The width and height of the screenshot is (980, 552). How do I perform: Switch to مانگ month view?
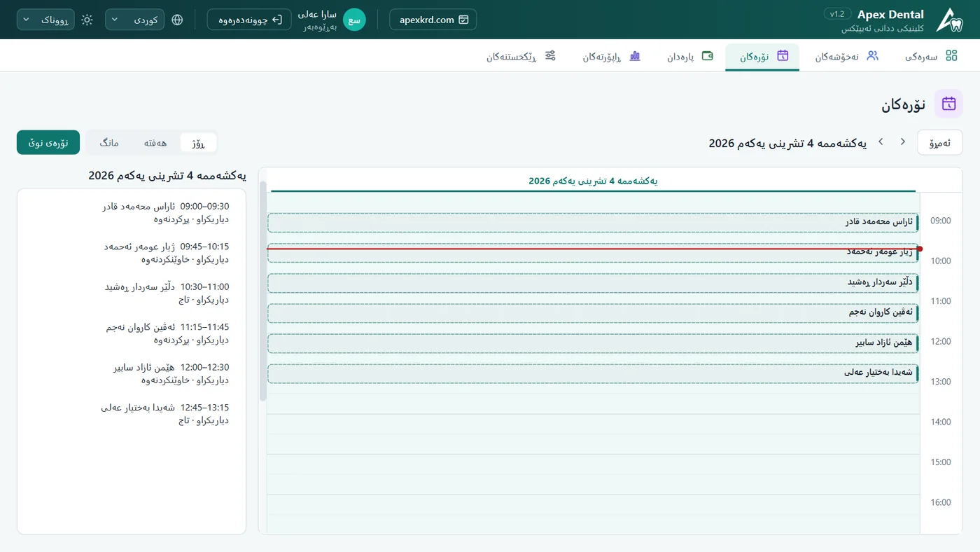point(109,143)
